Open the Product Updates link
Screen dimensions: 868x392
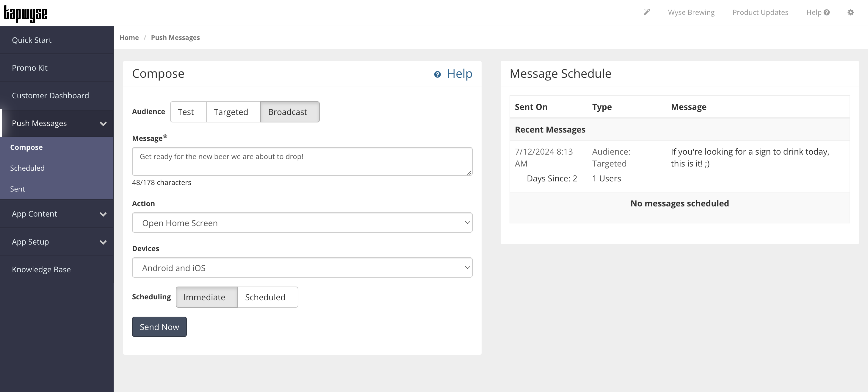tap(760, 13)
